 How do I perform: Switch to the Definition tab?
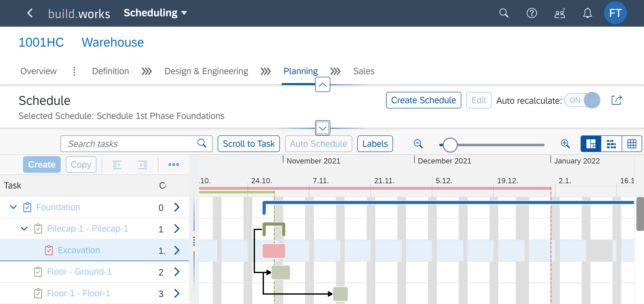(x=111, y=71)
